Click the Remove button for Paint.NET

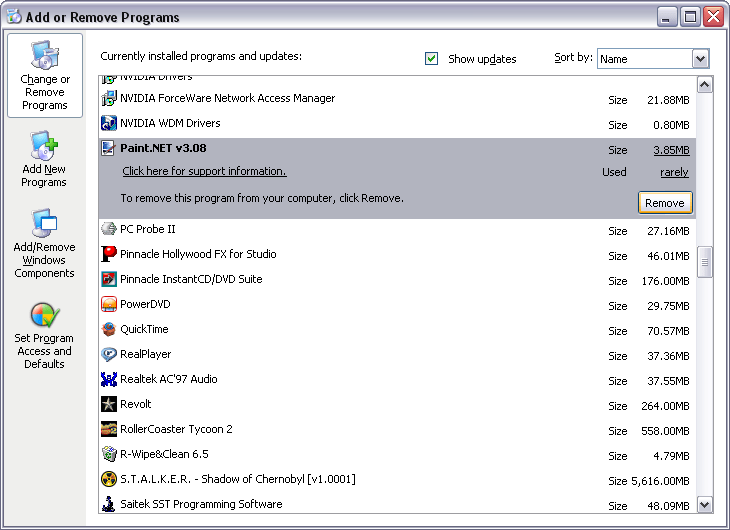point(665,203)
